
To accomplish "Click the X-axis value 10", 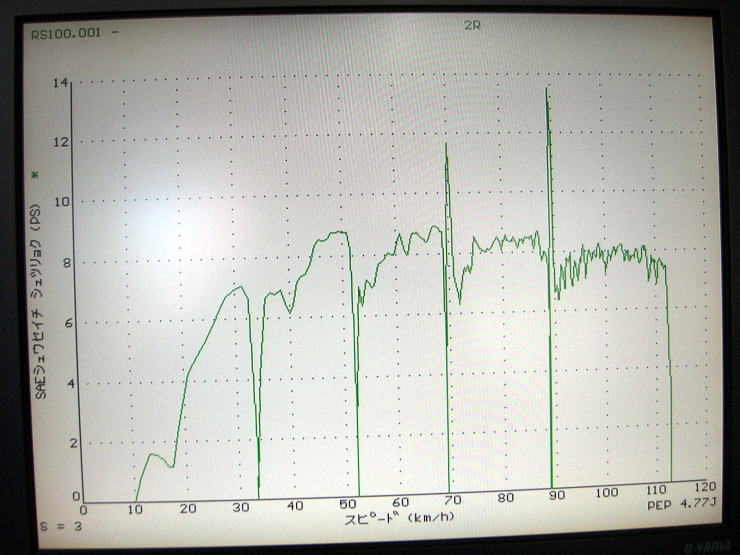I will point(135,509).
